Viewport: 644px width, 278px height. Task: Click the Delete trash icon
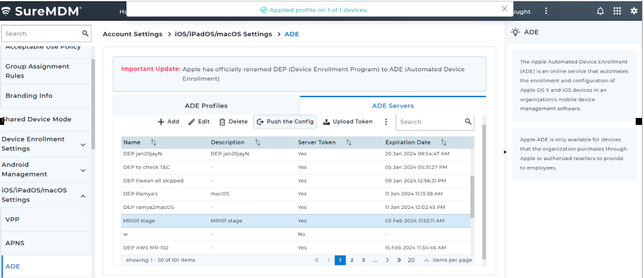222,122
